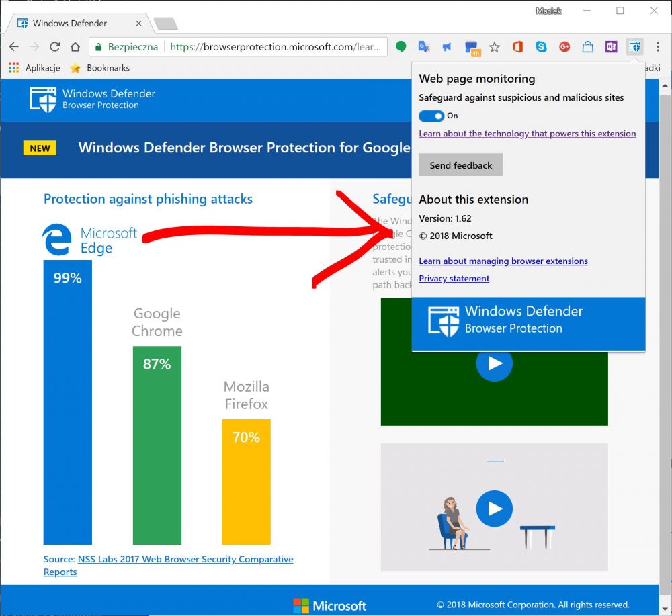Click the page scrollbar up arrow
This screenshot has width=672, height=616.
665,86
